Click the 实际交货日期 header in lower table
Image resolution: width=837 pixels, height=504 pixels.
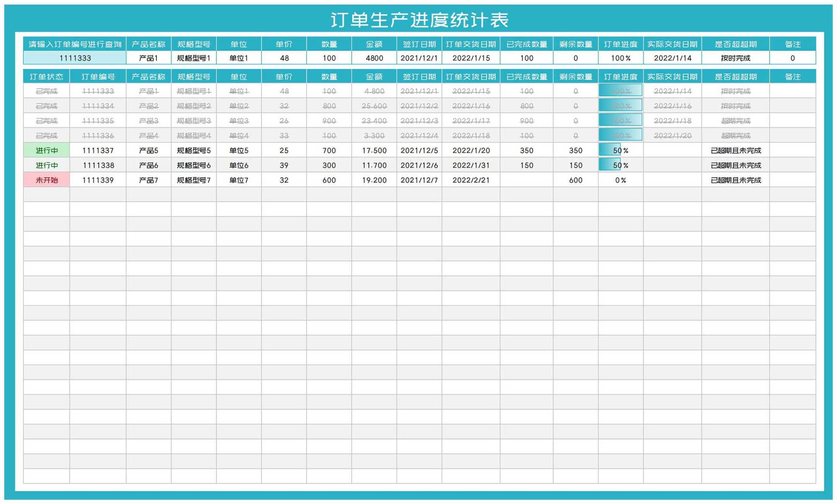point(672,77)
